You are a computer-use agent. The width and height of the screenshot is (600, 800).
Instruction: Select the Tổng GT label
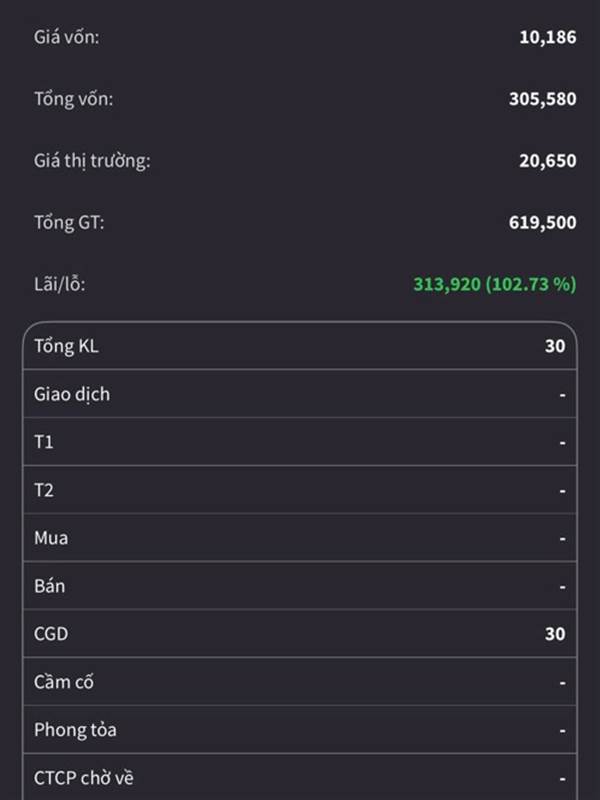tap(69, 223)
